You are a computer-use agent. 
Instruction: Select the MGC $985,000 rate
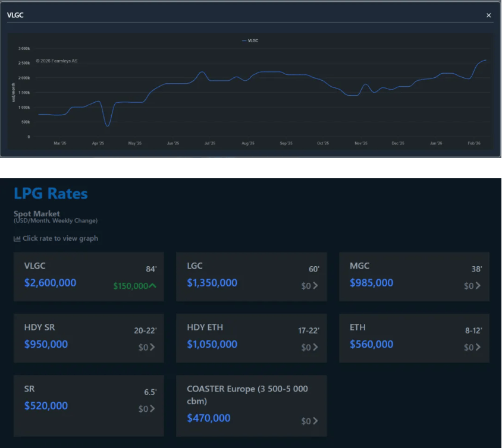(371, 283)
